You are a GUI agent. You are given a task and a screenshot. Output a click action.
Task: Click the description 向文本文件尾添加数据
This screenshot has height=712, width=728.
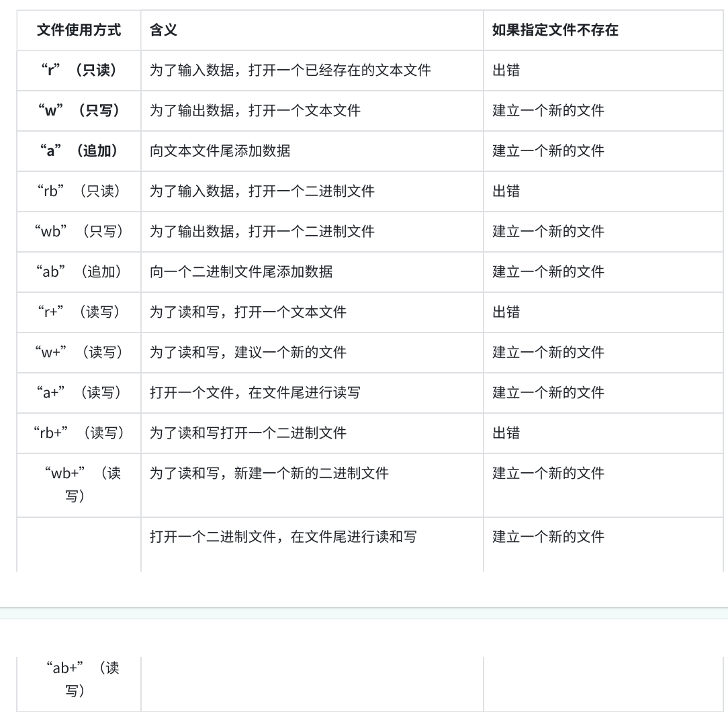[x=220, y=151]
